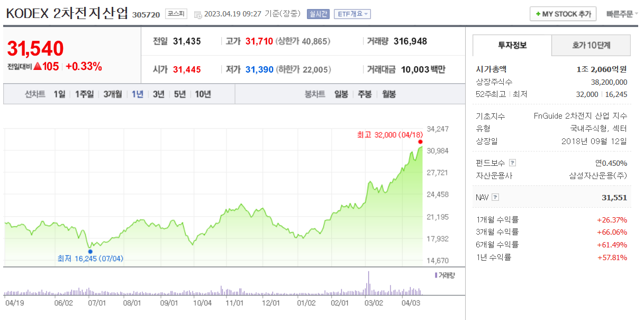Click the calendar icon beside the date
Image resolution: width=644 pixels, height=320 pixels.
(x=198, y=14)
